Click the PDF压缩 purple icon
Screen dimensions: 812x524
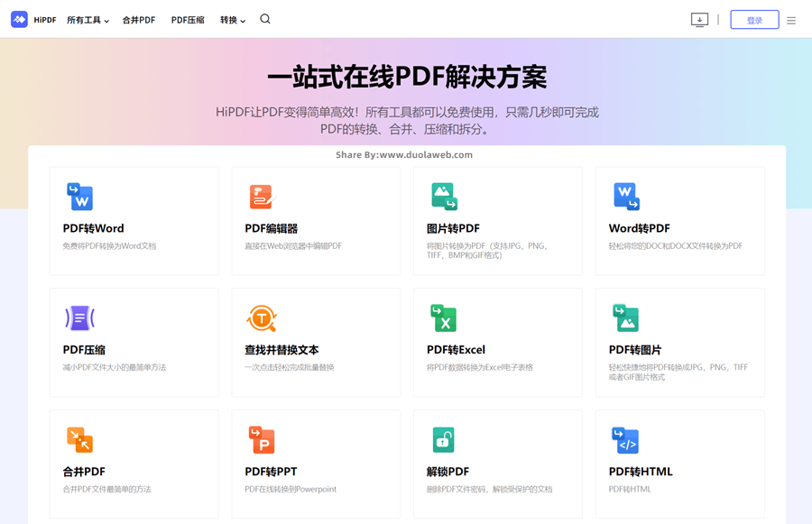point(79,318)
